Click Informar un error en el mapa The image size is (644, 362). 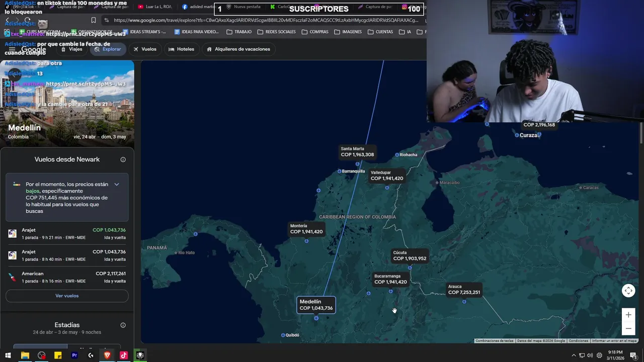(x=614, y=341)
